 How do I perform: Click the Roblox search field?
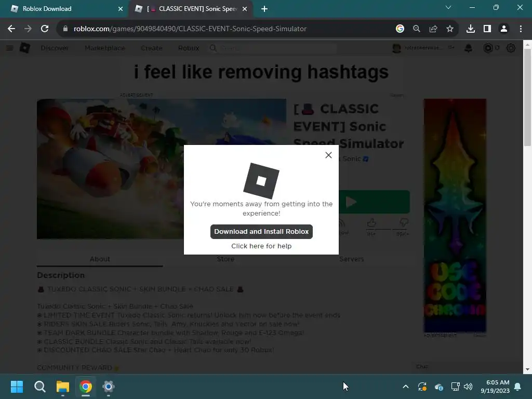click(x=273, y=48)
